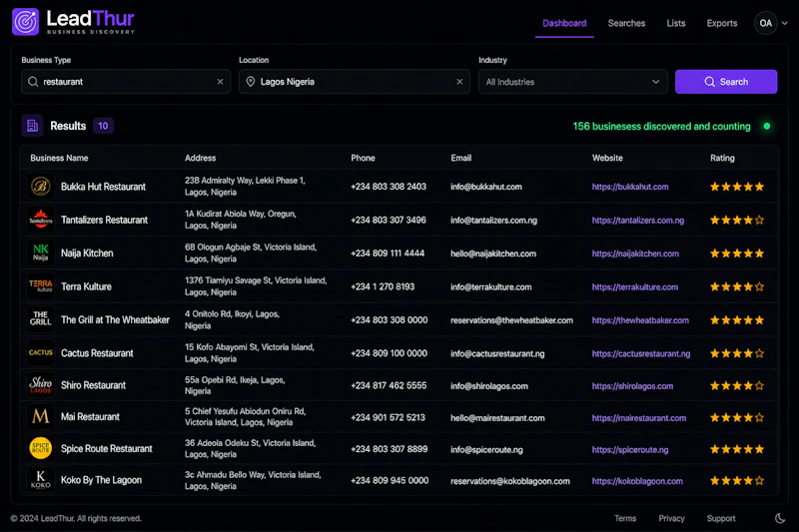Viewport: 799px width, 532px height.
Task: Click the Spice Route yellow logo
Action: [41, 448]
